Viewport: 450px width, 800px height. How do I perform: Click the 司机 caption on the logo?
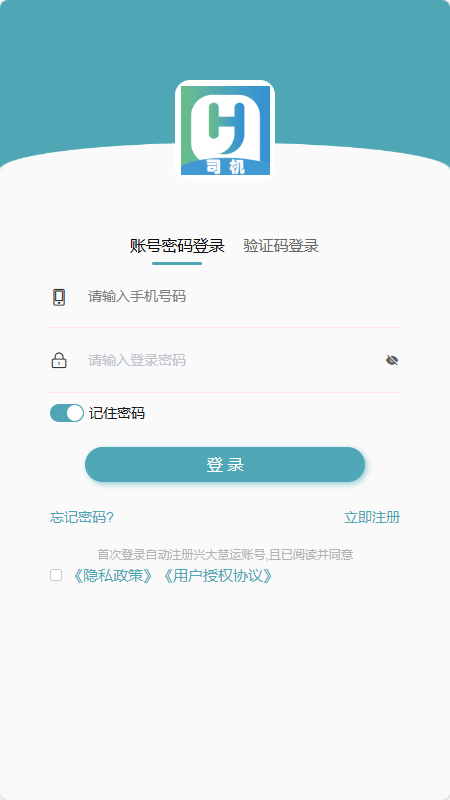click(x=225, y=167)
